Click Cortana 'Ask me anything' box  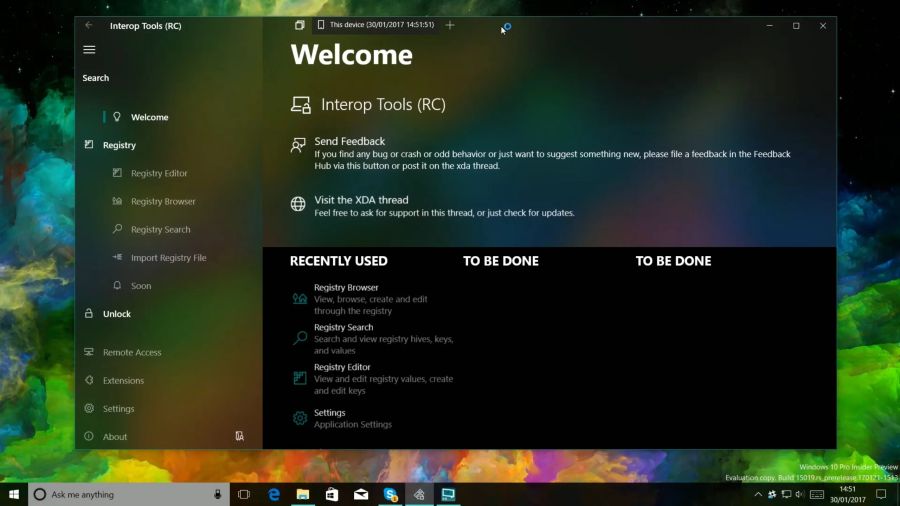point(129,495)
